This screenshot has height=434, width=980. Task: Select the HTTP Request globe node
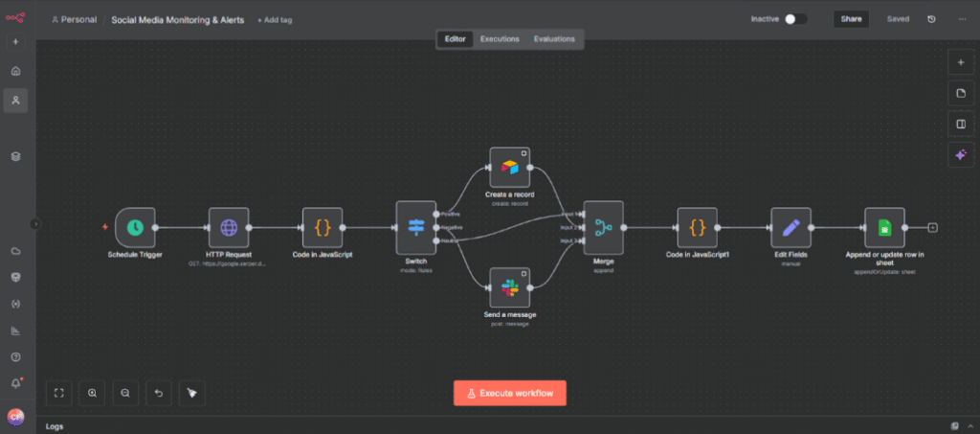[229, 227]
